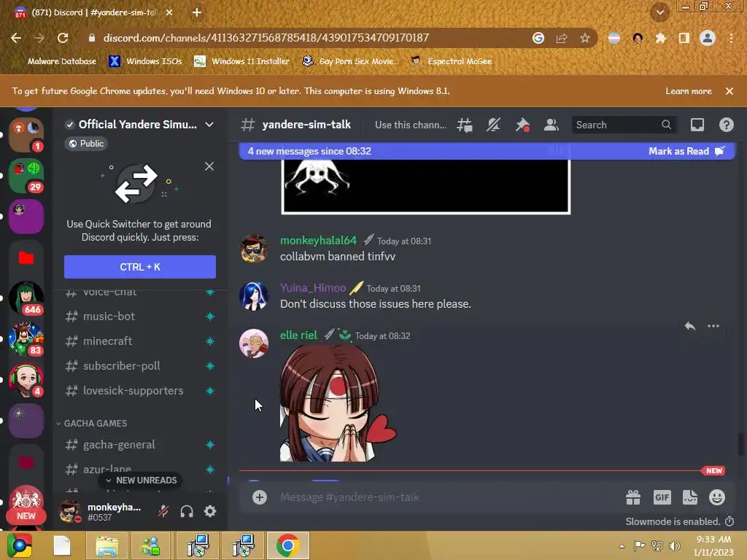The image size is (747, 560).
Task: Click the attach plus button in message box
Action: (260, 497)
